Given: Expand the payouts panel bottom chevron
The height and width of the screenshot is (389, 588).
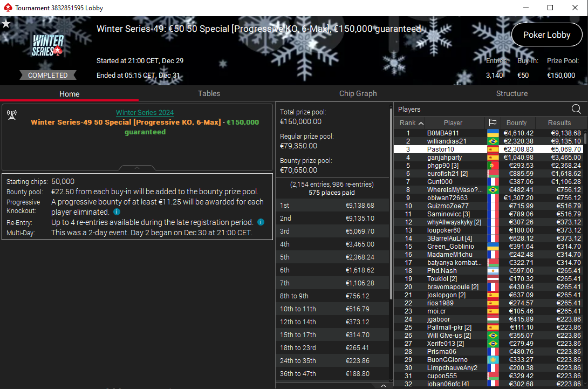Looking at the screenshot, I should click(383, 386).
